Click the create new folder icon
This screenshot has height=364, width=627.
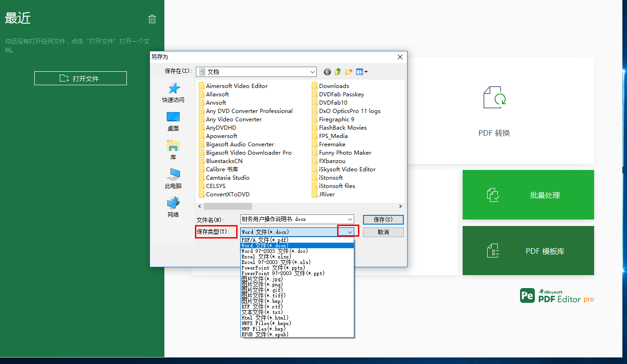(349, 72)
